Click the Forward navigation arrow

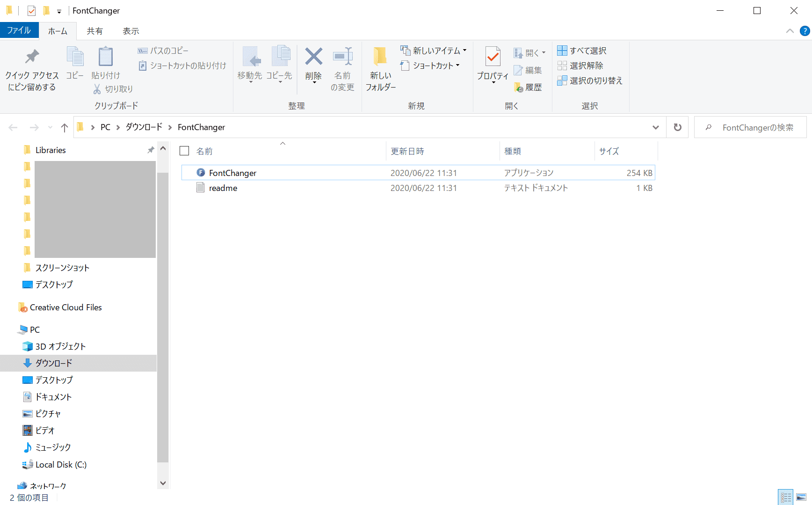coord(34,127)
